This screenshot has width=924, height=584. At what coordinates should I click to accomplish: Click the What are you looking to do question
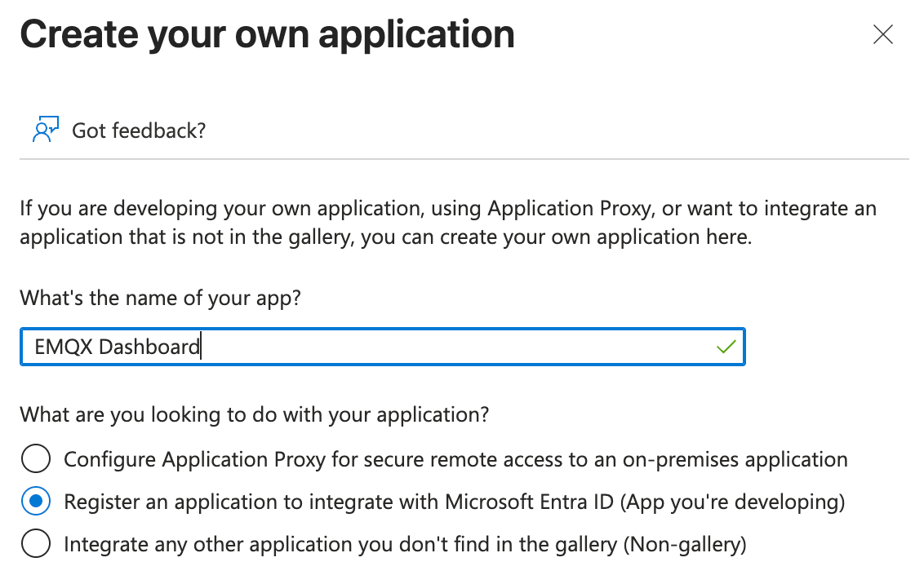(255, 414)
